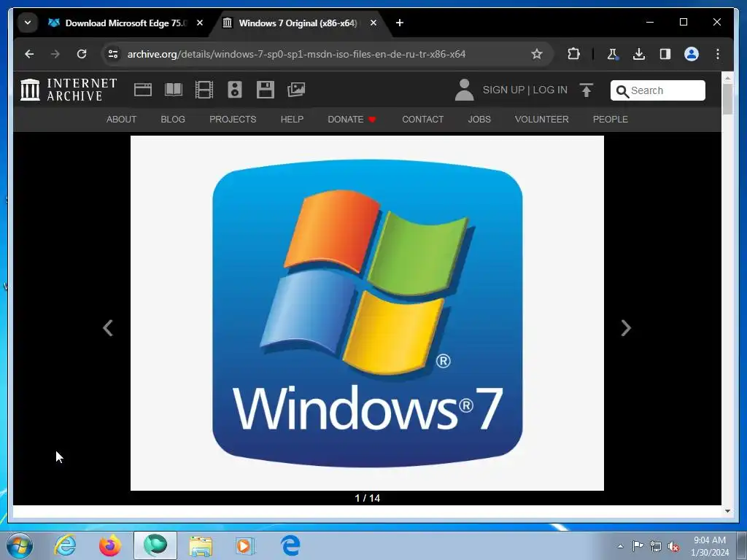Open the Chrome three-dot menu
Viewport: 747px width, 560px height.
point(718,54)
